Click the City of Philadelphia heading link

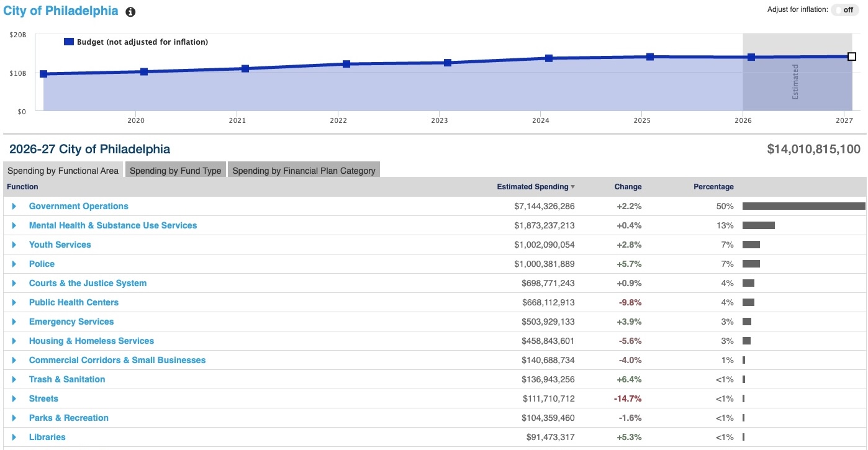(61, 11)
